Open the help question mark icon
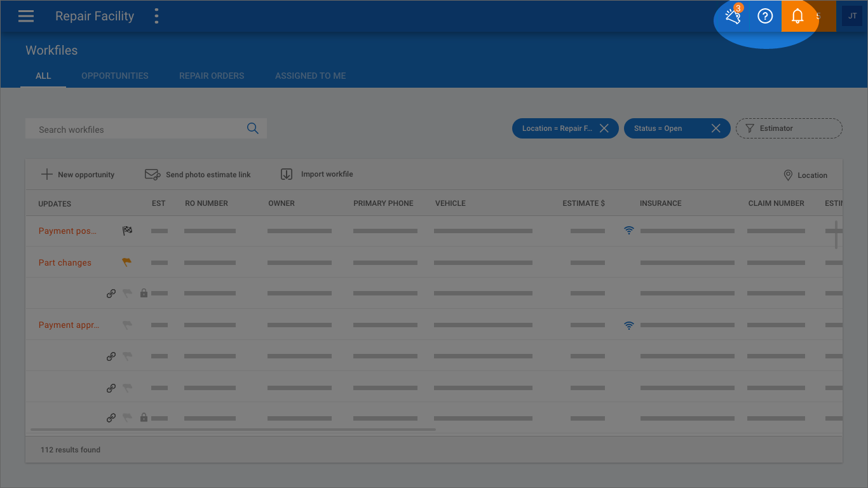 (x=765, y=17)
